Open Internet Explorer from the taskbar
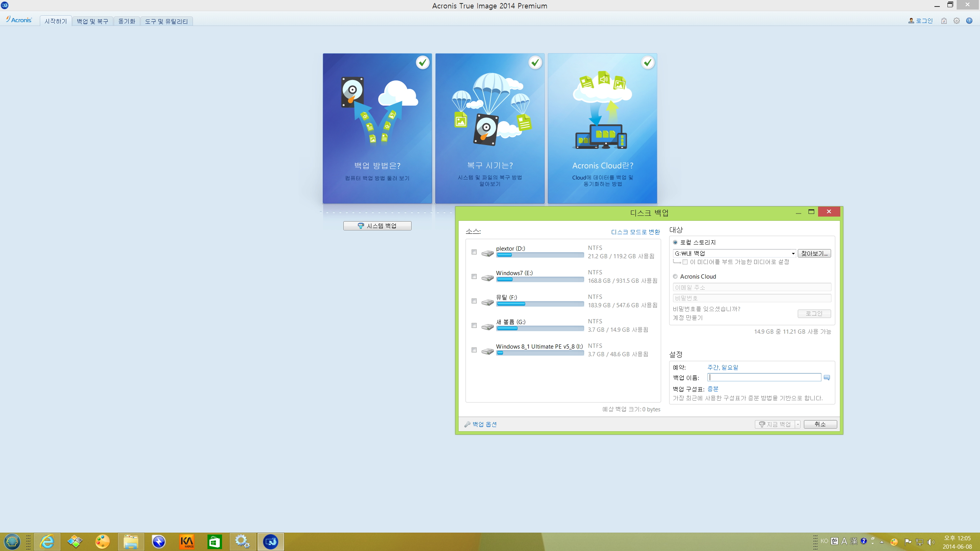Image resolution: width=980 pixels, height=551 pixels. pos(47,542)
